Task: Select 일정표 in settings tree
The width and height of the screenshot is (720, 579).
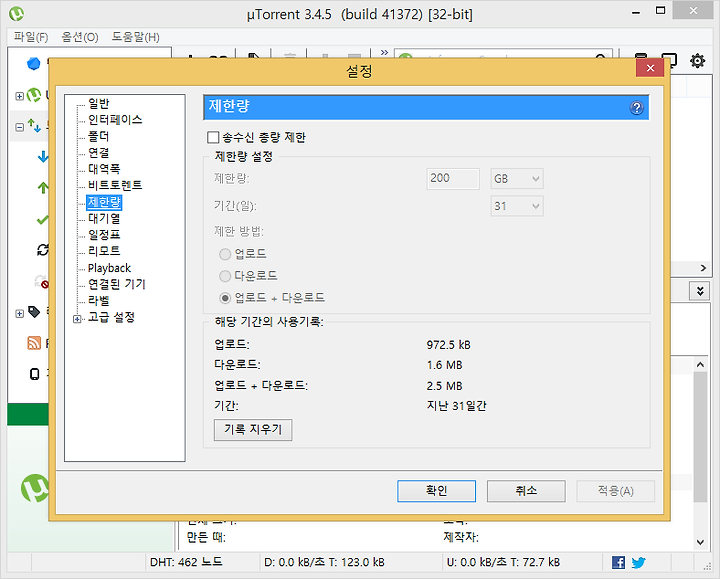Action: point(104,235)
